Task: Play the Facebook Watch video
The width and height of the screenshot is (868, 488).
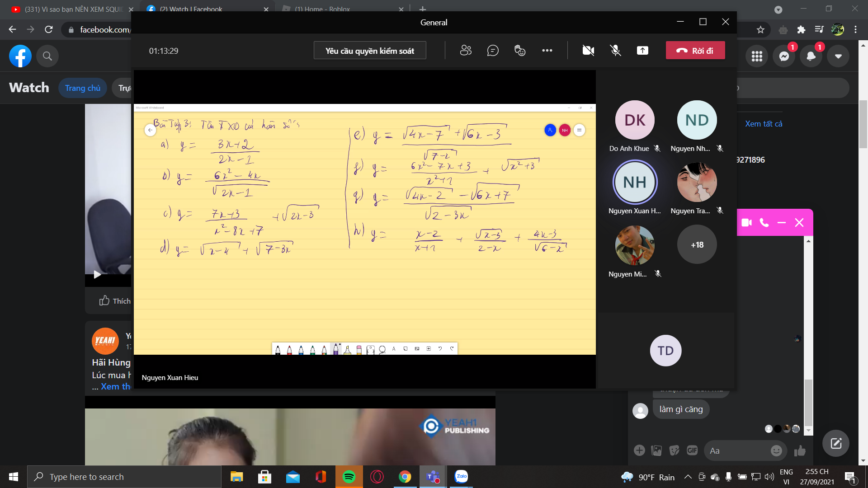Action: coord(97,274)
